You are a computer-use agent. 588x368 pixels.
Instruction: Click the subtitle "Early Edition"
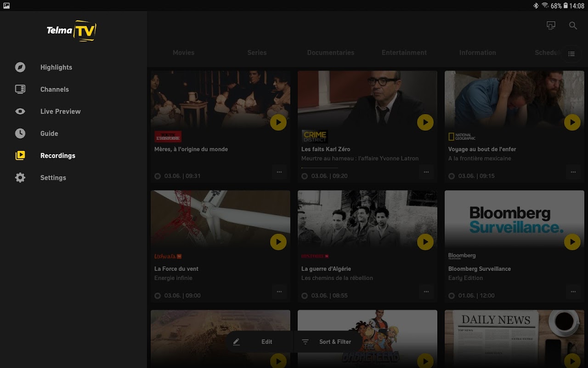(x=466, y=278)
